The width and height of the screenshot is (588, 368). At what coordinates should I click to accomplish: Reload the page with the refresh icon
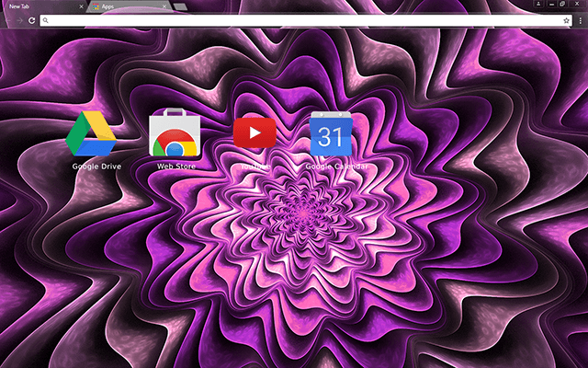(32, 20)
